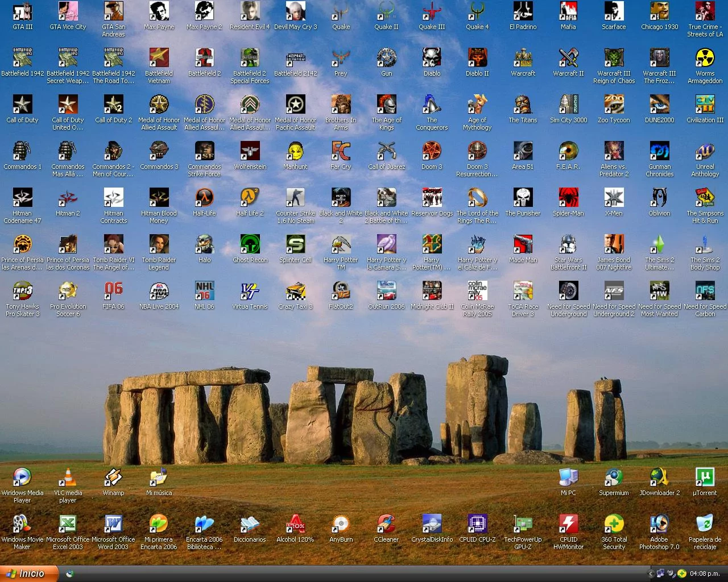Select the Papelera de reciclaje icon
Image resolution: width=728 pixels, height=582 pixels.
coord(705,524)
